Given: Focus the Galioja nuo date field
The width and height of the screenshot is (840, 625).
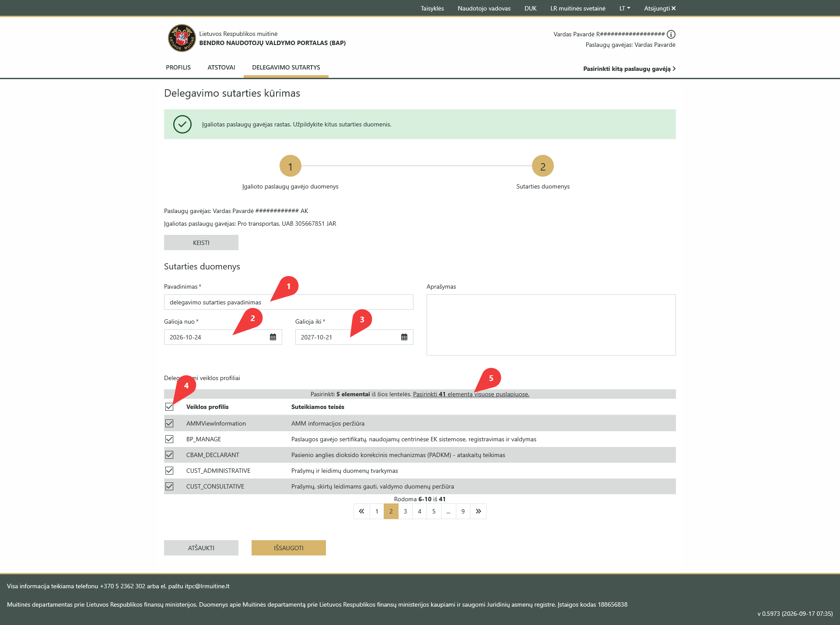Looking at the screenshot, I should tap(223, 337).
